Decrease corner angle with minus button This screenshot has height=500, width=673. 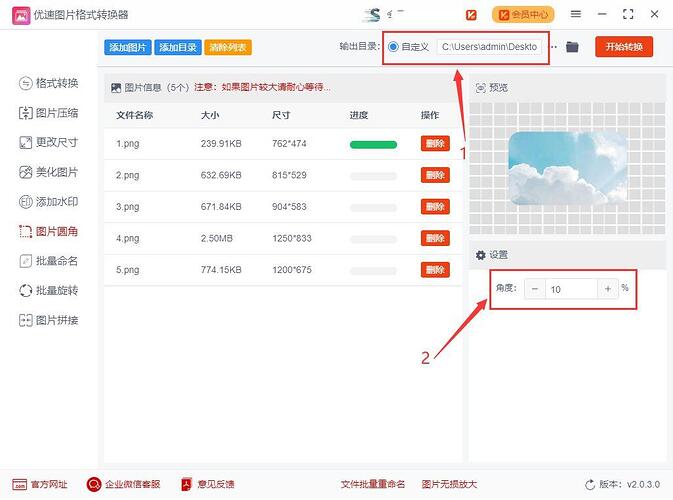535,289
